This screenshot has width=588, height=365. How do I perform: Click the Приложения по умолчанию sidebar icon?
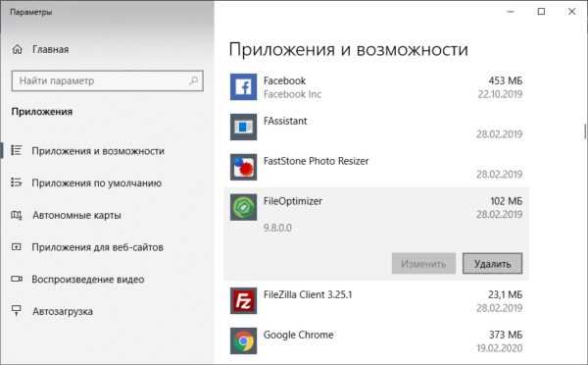click(16, 182)
